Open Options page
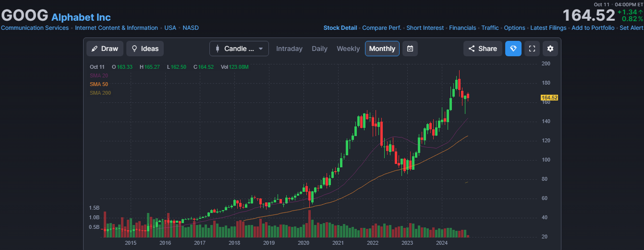 pyautogui.click(x=514, y=28)
